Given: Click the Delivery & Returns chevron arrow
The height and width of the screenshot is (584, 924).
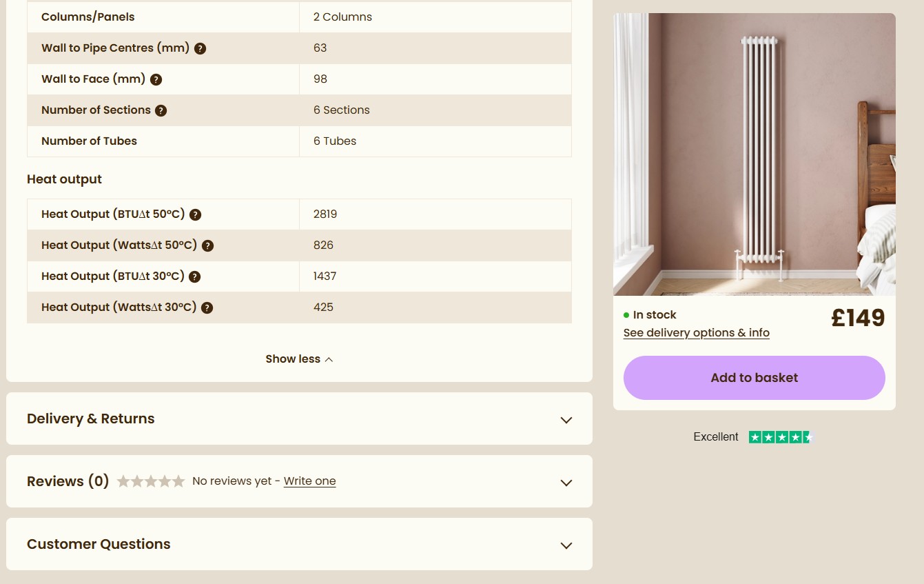Looking at the screenshot, I should click(566, 420).
